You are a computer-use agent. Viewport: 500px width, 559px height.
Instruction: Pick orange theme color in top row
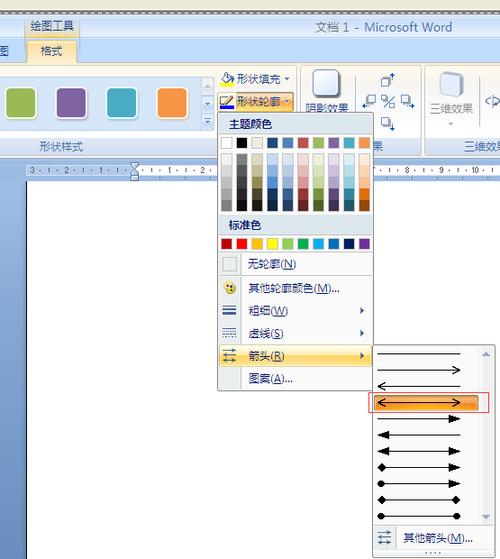tap(364, 143)
